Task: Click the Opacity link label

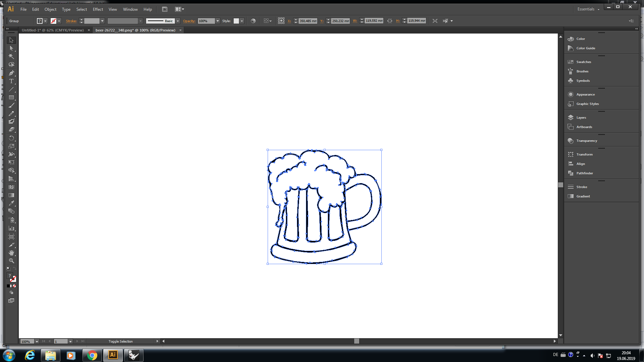Action: (189, 21)
